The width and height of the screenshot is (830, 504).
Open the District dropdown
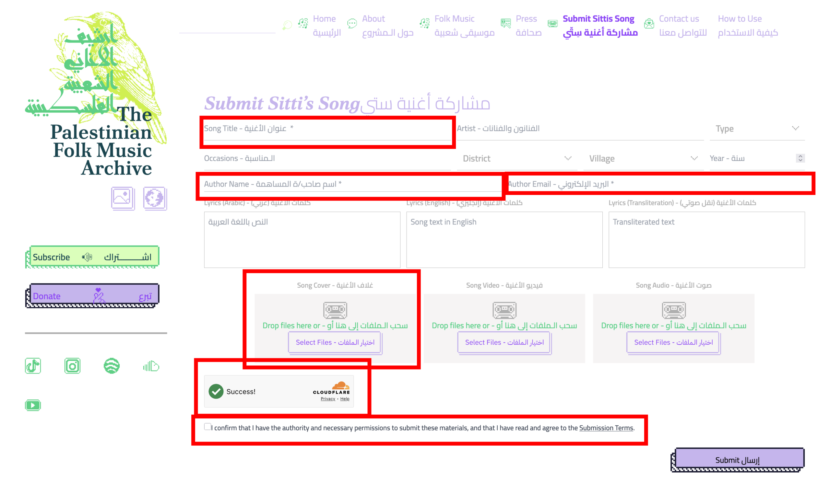point(517,158)
